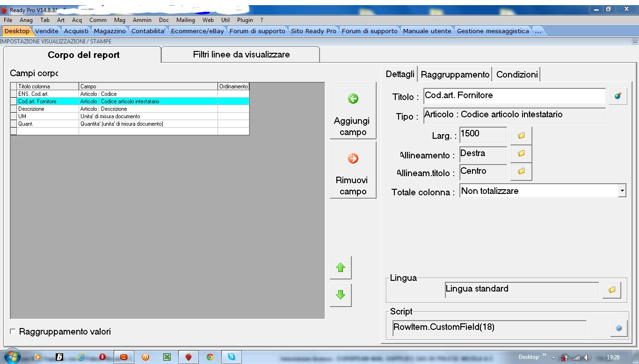This screenshot has width=639, height=364.
Task: Switch to the Ecommerce/eBay tab
Action: 197,31
